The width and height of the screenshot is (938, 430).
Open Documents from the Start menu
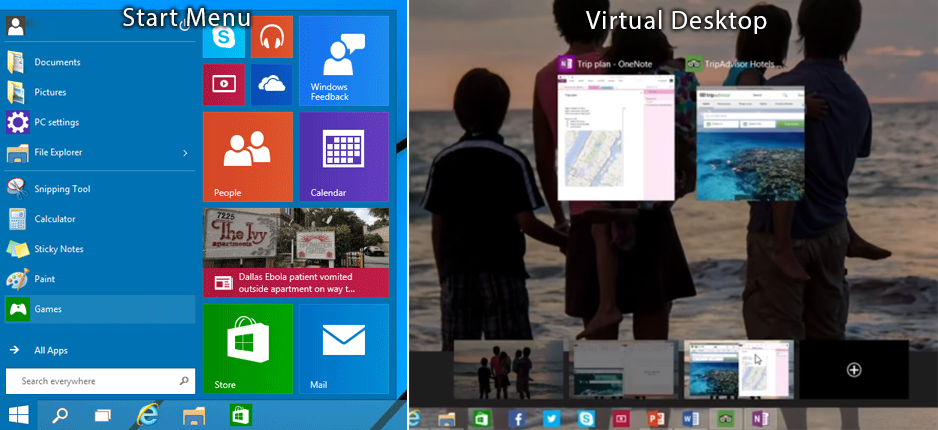[100, 62]
